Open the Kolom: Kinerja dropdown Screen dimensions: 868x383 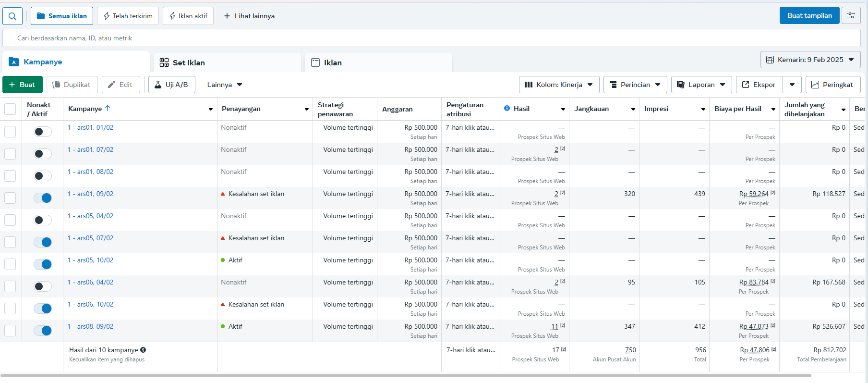(559, 85)
